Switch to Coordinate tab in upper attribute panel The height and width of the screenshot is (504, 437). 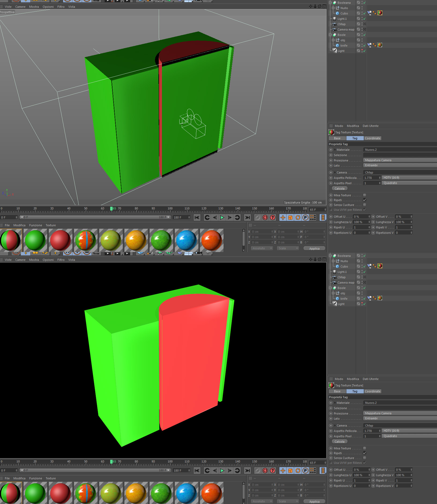(373, 138)
